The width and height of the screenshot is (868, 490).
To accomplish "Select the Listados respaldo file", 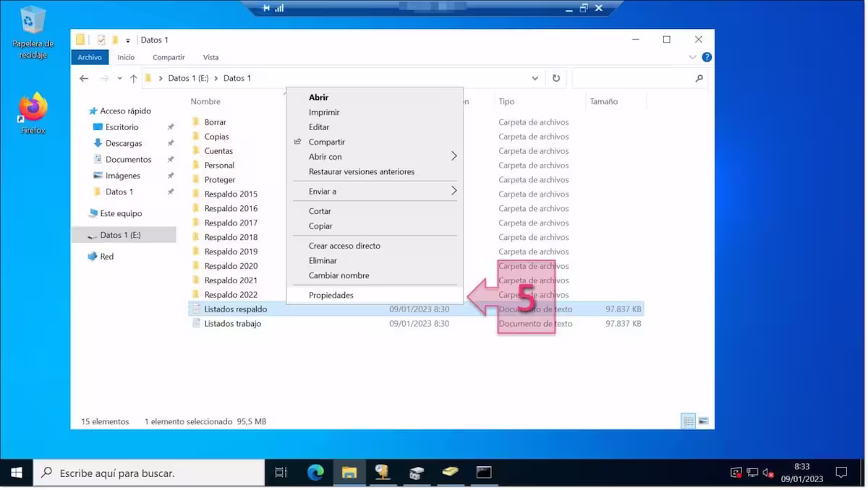I will click(236, 309).
